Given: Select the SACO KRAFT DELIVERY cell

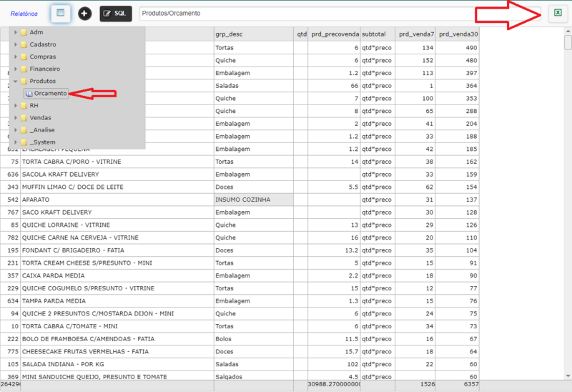Looking at the screenshot, I should 117,212.
